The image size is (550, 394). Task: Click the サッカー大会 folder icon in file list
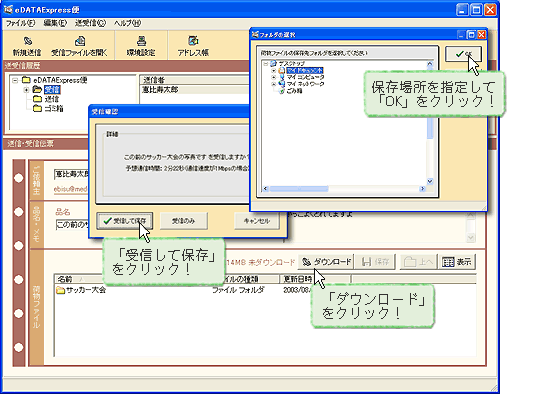tap(60, 290)
